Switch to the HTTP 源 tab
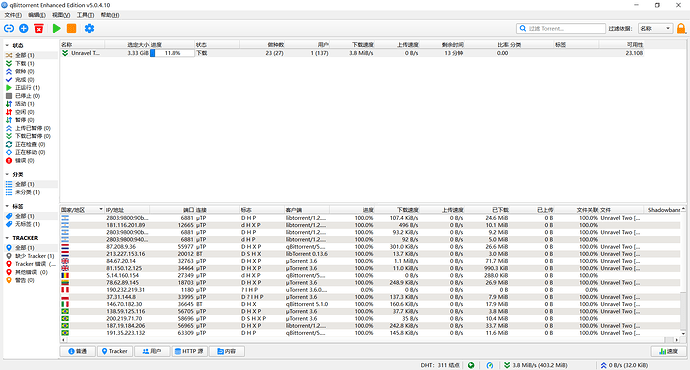Screen dimensions: 690x370 (189, 351)
